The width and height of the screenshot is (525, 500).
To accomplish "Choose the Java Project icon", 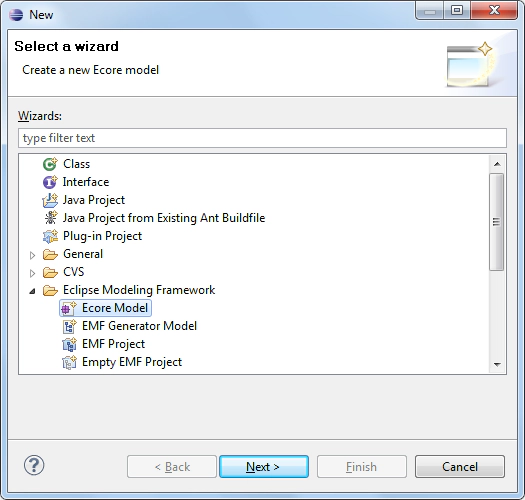I will click(50, 200).
